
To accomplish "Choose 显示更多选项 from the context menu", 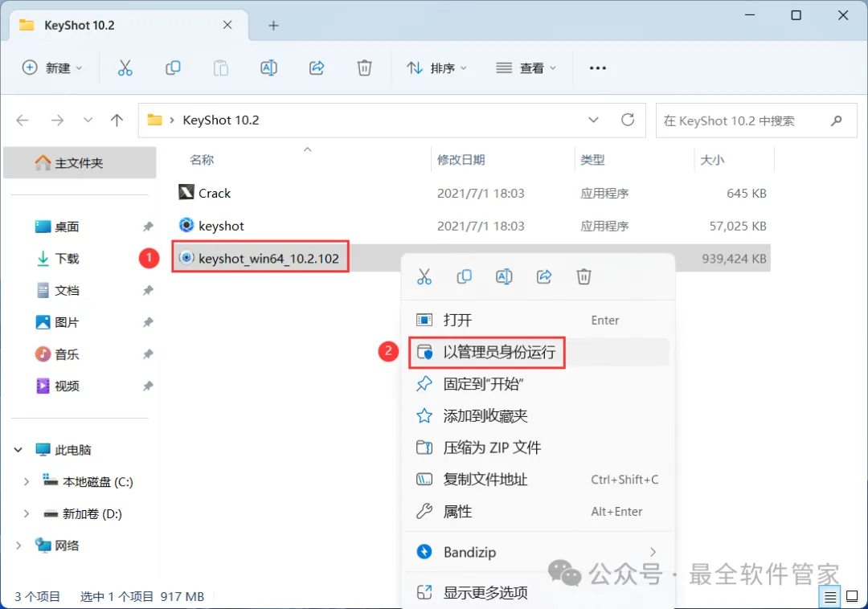I will point(538,592).
